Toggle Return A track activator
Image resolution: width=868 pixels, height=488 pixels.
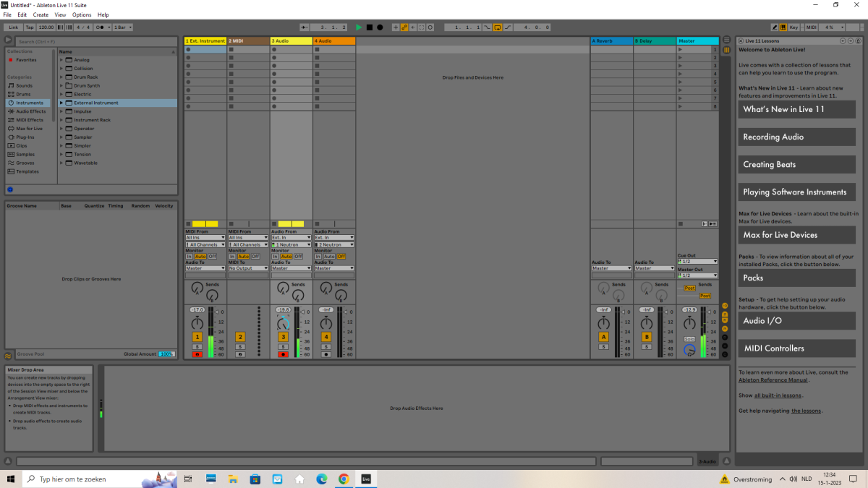click(x=603, y=337)
